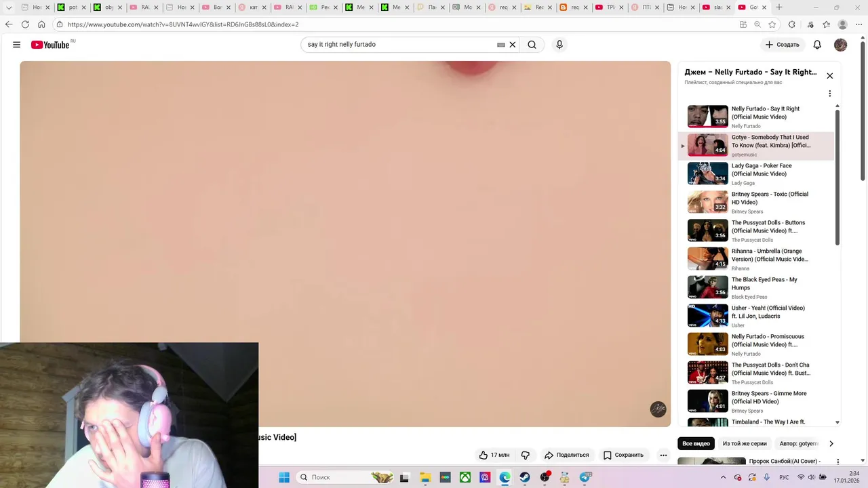The image size is (868, 488).
Task: Play Nelly Furtado - Say It Right from playlist
Action: pyautogui.click(x=756, y=117)
